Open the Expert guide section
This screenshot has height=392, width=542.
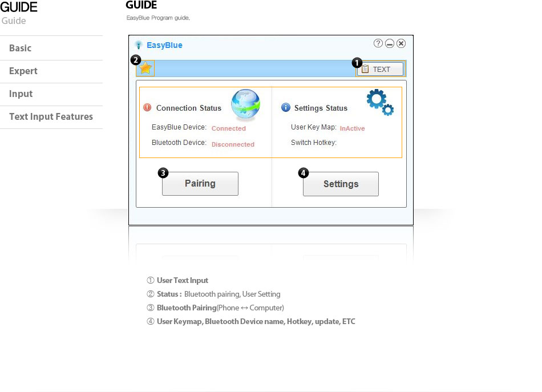click(51, 71)
